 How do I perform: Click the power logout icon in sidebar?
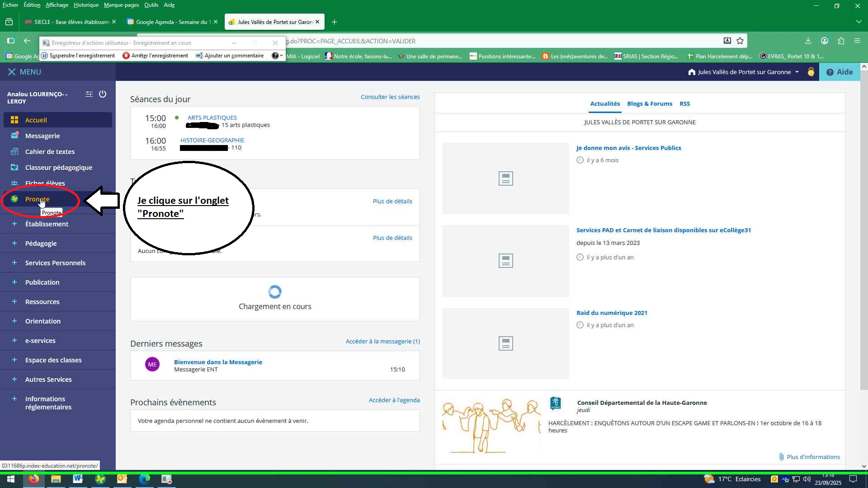click(103, 94)
